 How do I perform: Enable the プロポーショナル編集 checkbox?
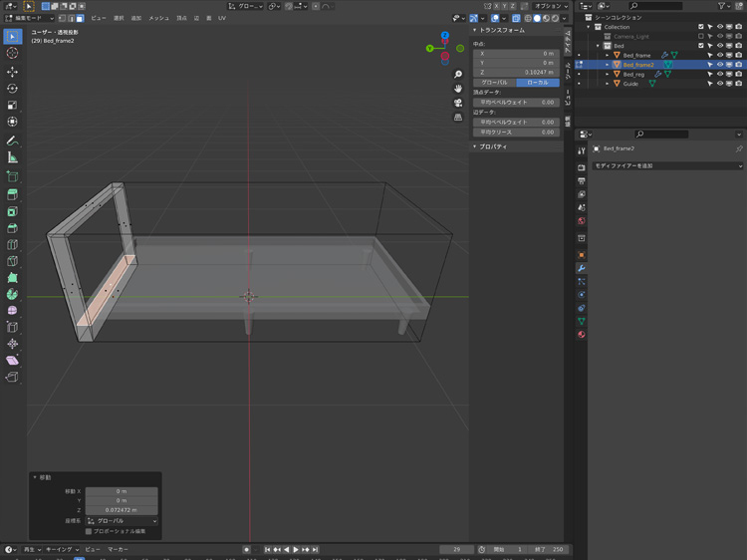(x=89, y=531)
